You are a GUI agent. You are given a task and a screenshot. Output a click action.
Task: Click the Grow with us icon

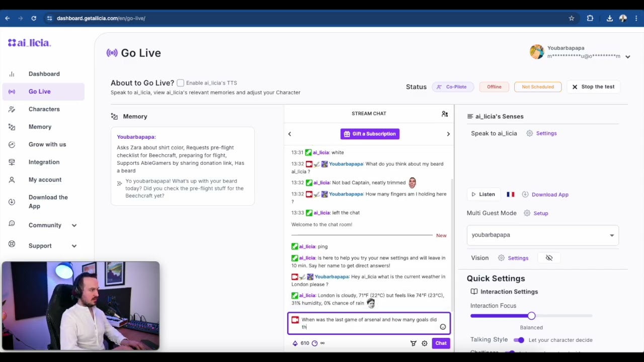pyautogui.click(x=12, y=144)
